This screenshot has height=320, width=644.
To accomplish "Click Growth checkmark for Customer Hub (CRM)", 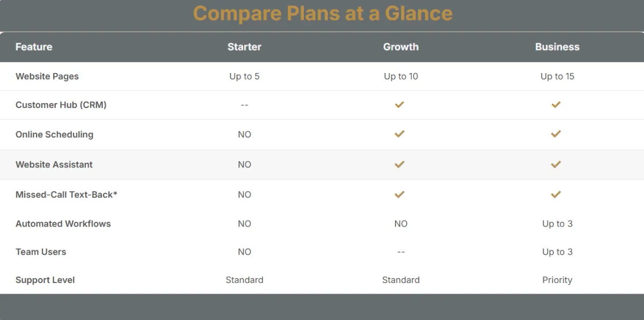I will click(399, 105).
